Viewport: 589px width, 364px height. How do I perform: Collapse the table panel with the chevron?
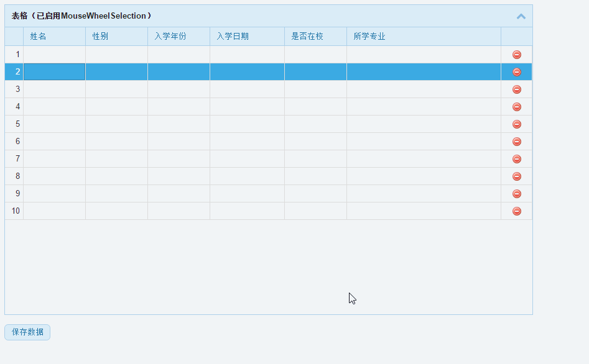521,16
